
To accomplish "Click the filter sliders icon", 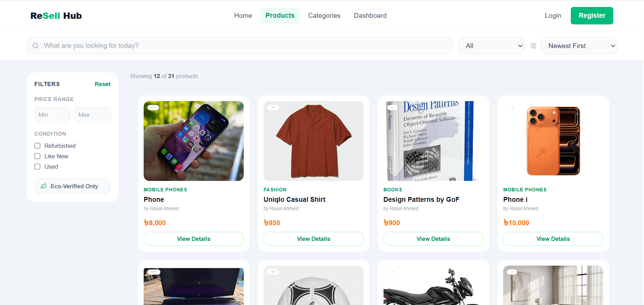I will coord(533,46).
